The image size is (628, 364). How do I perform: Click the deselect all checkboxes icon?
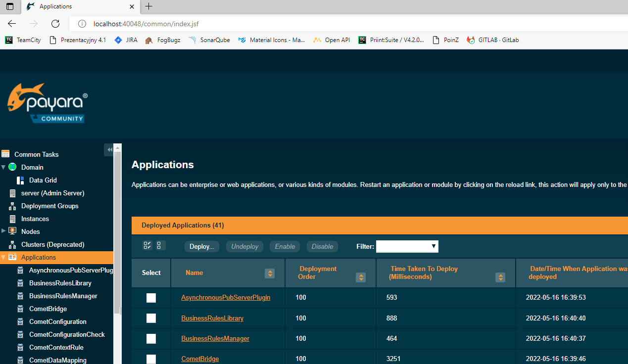click(159, 245)
